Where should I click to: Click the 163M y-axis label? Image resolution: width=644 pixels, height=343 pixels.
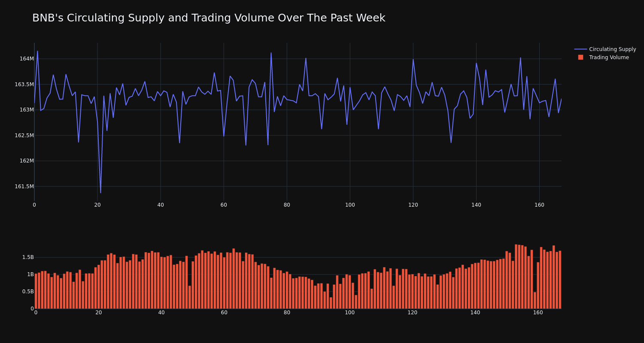[x=27, y=110]
